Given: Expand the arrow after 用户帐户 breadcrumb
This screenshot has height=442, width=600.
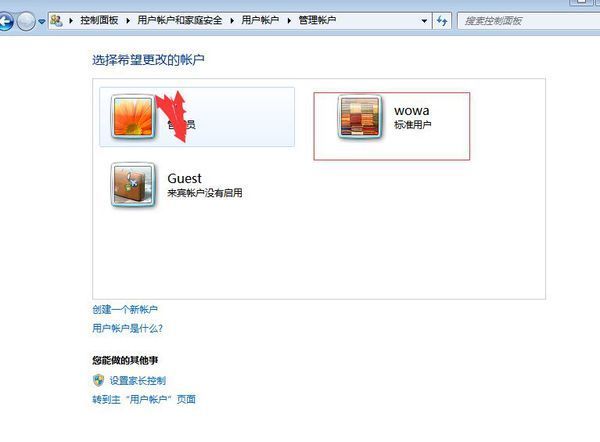Looking at the screenshot, I should (289, 21).
